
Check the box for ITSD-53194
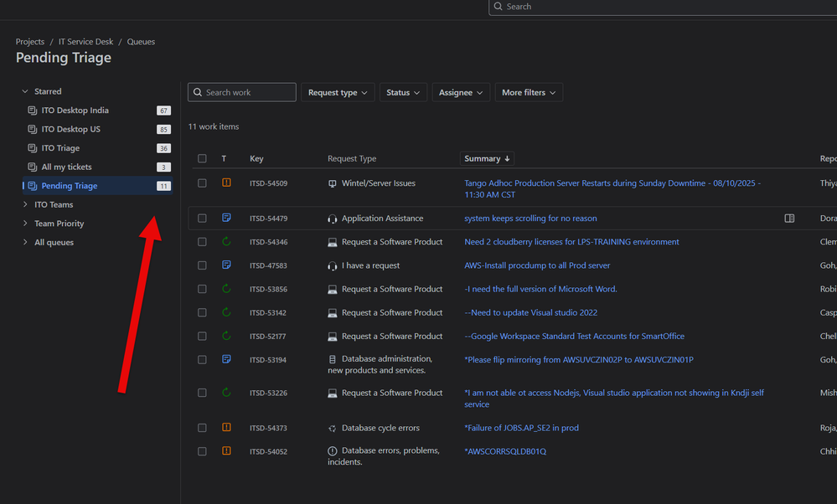click(x=202, y=359)
